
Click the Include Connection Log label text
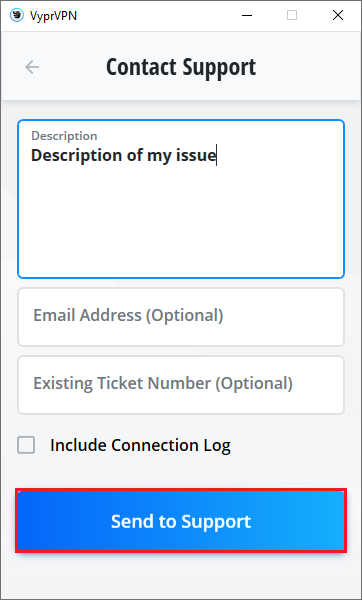click(x=140, y=445)
